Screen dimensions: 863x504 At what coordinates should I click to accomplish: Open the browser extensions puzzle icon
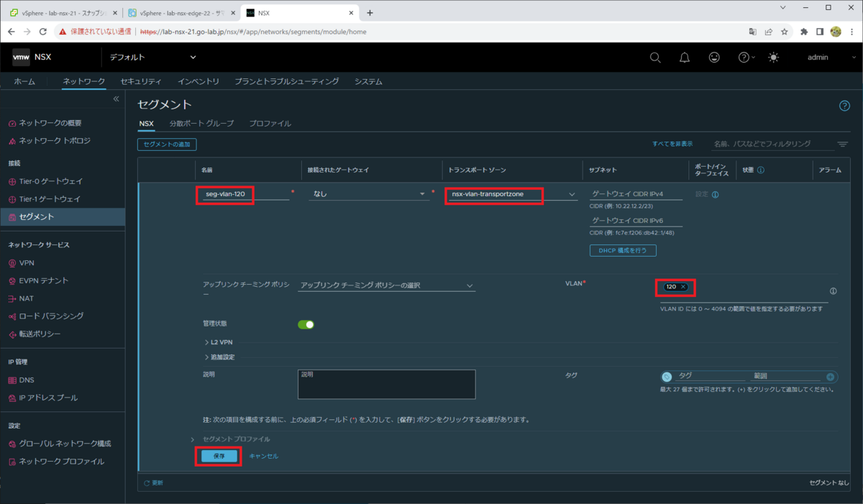[804, 32]
